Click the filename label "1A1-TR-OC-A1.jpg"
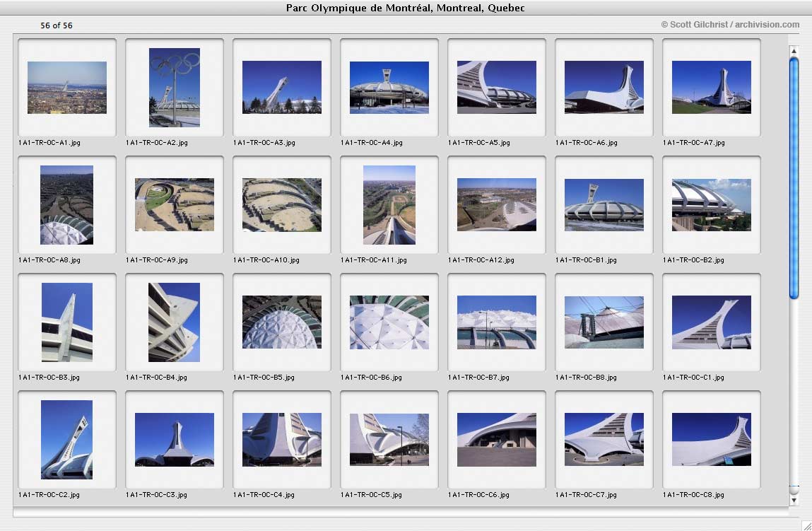Image resolution: width=812 pixels, height=531 pixels. 49,143
